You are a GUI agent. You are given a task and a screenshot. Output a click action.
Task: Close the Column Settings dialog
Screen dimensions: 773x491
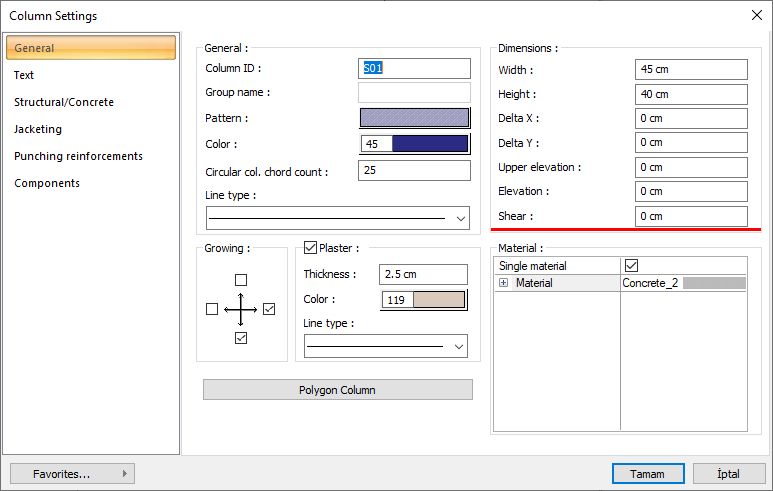pos(754,15)
